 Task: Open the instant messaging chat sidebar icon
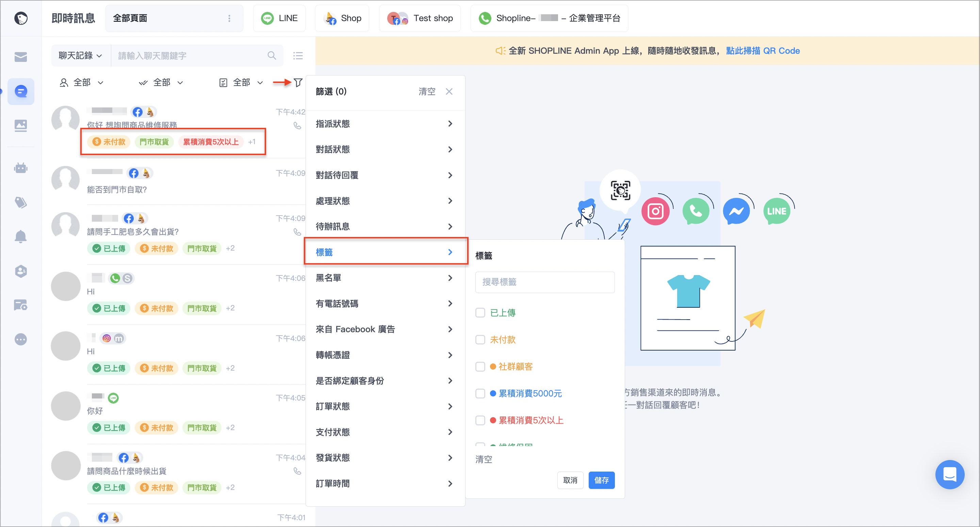coord(20,91)
